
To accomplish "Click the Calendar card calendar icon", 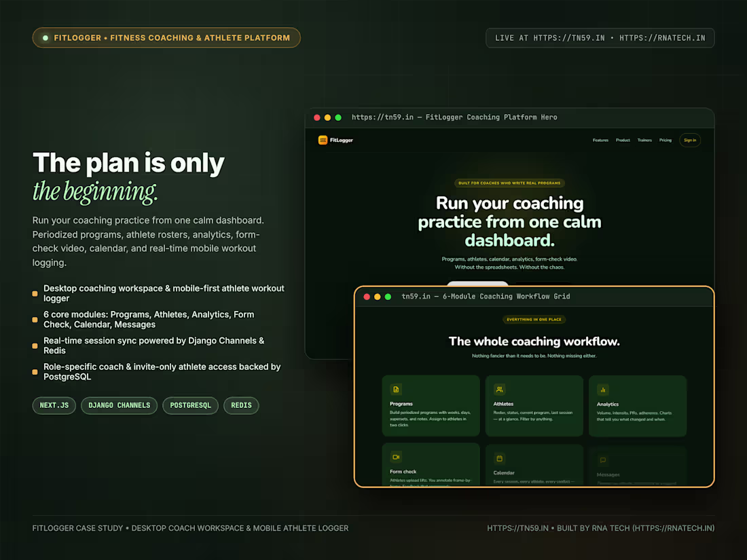I will 499,459.
